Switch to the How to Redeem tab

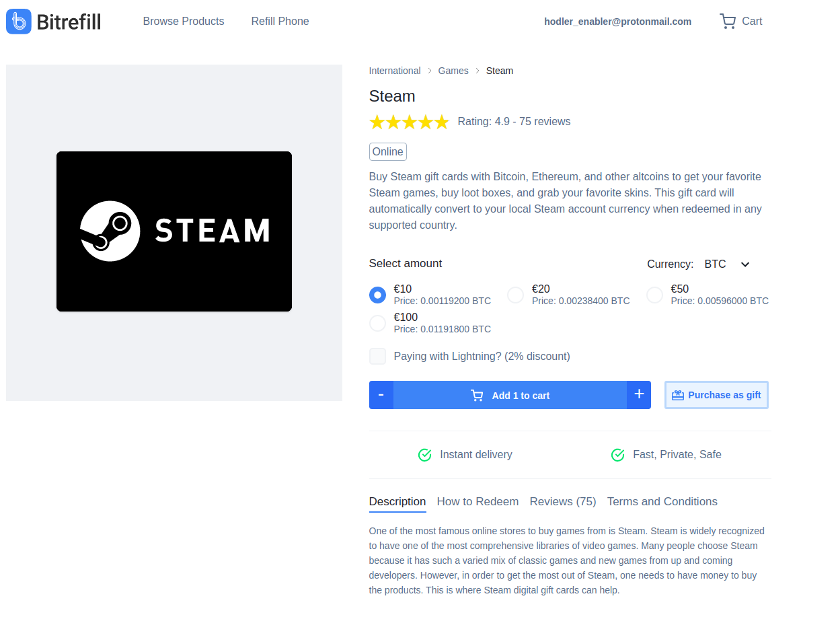pyautogui.click(x=478, y=502)
